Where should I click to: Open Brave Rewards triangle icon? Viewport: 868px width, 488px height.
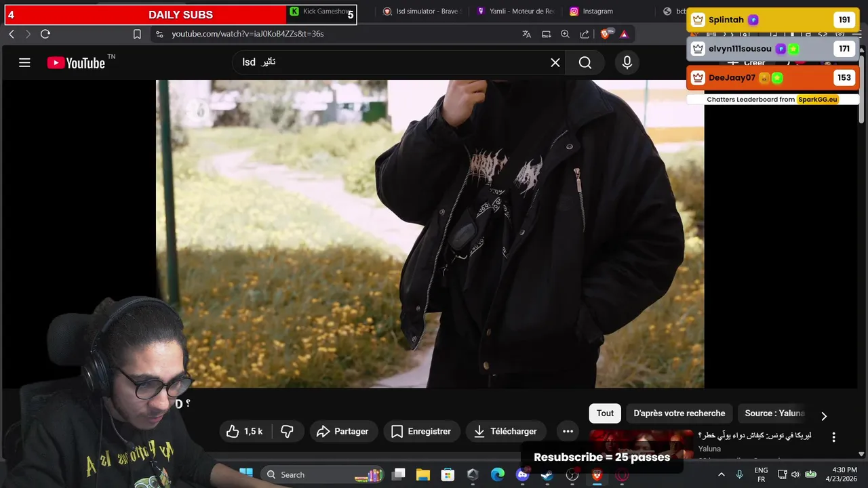(624, 34)
